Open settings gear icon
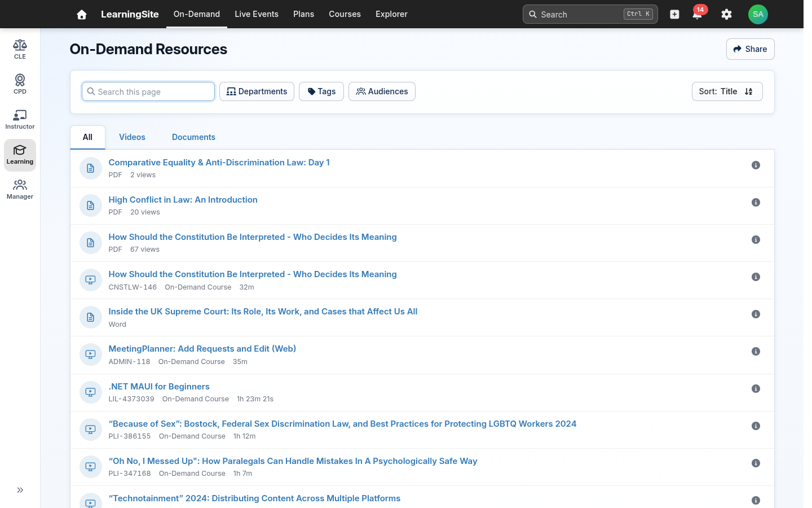The image size is (812, 508). point(726,14)
